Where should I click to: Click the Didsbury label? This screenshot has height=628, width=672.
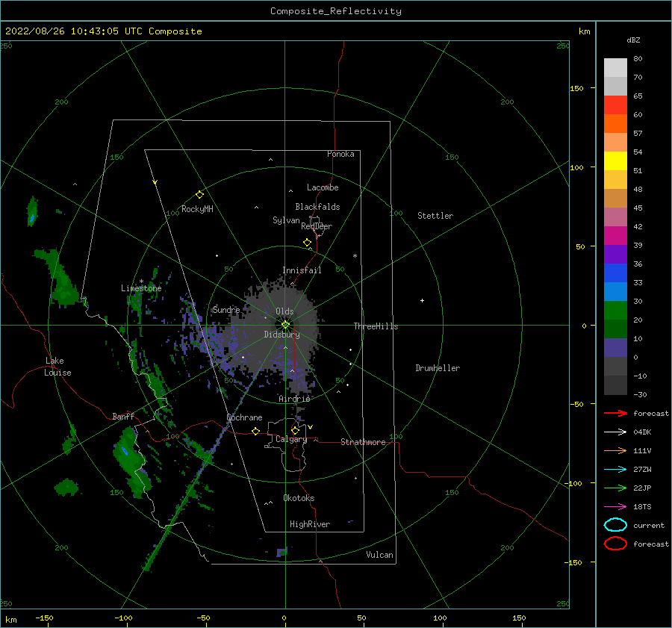pos(281,335)
